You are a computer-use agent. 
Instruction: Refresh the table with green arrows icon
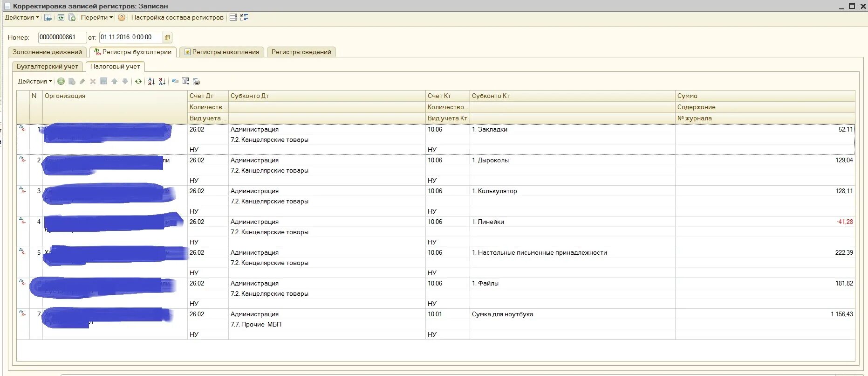coord(138,81)
